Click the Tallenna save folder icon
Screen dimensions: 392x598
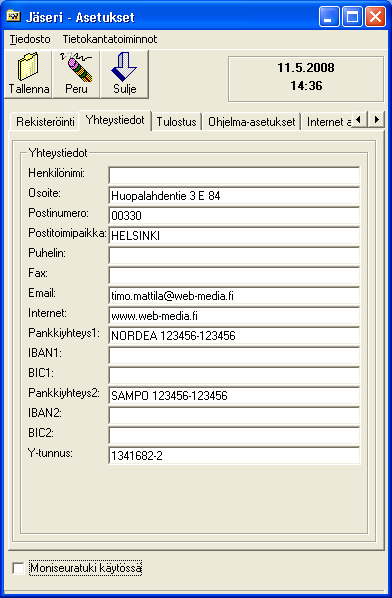click(x=28, y=67)
